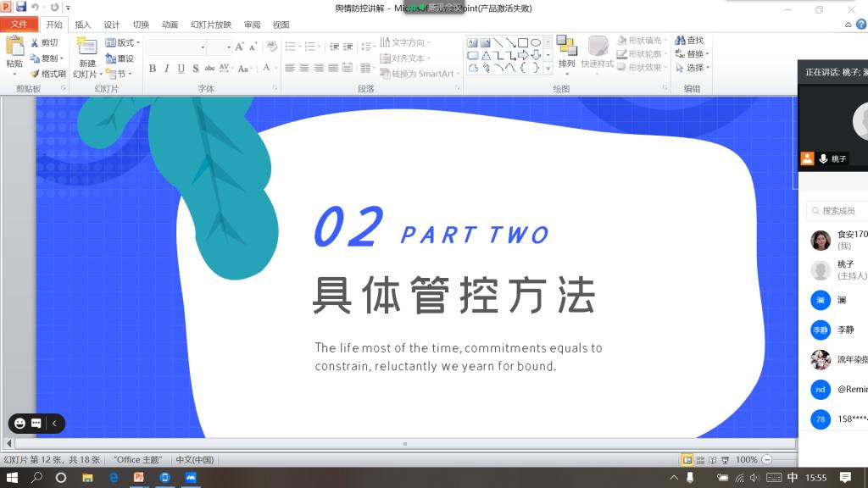868x488 pixels.
Task: Pick the rectangle shape from the shapes gallery
Action: (523, 42)
